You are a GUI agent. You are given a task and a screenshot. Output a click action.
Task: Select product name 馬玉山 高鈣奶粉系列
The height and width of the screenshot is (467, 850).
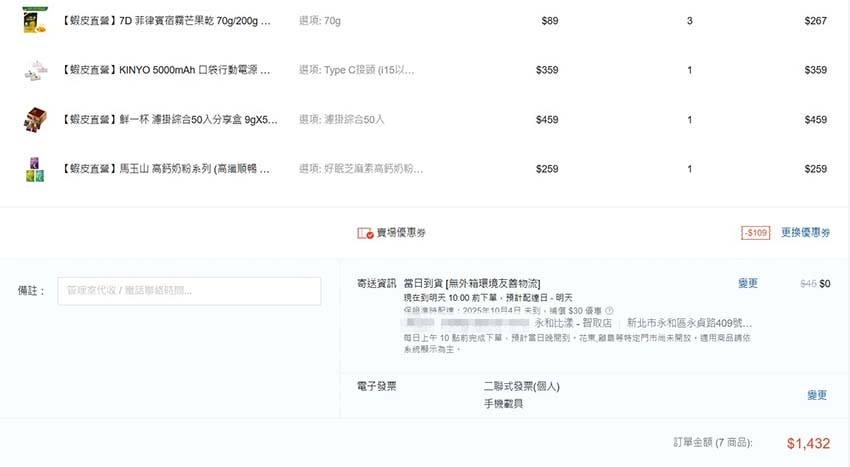[x=166, y=169]
